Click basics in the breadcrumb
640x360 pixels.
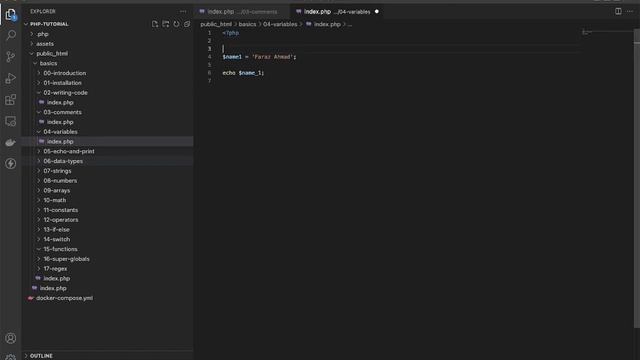pos(247,24)
